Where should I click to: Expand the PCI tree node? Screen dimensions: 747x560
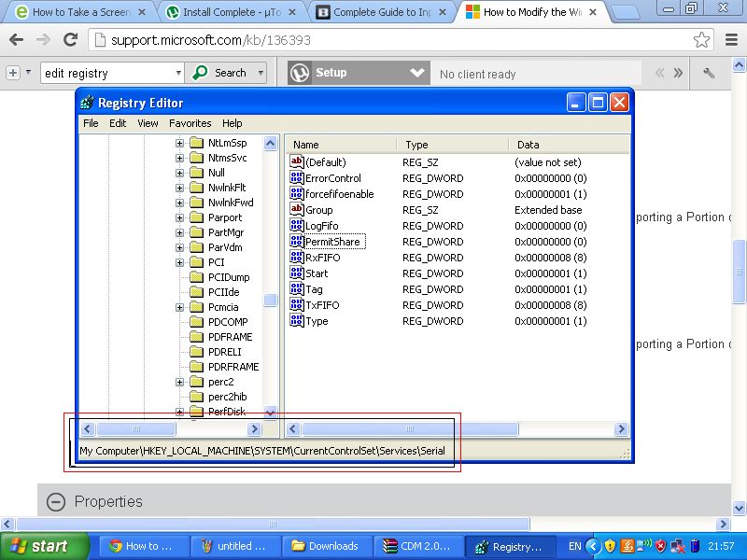(179, 262)
